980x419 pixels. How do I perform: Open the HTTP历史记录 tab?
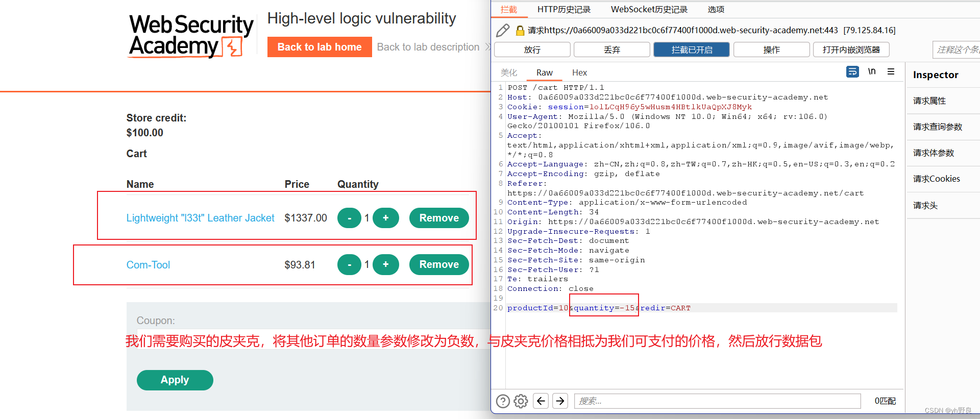564,9
